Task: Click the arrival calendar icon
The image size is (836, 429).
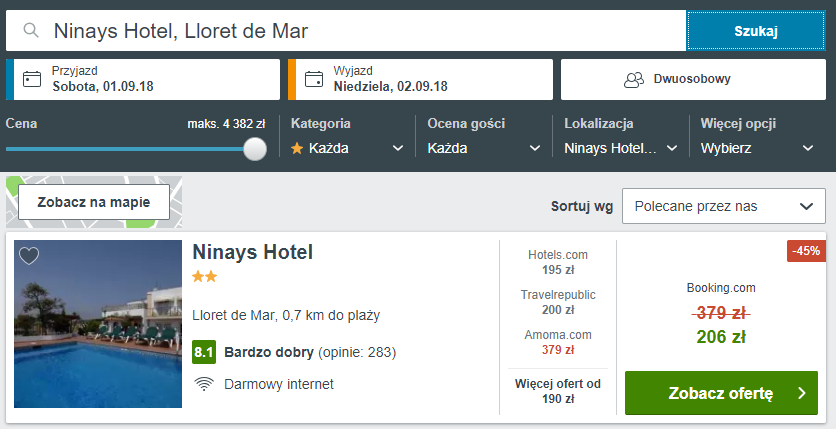Action: tap(32, 79)
